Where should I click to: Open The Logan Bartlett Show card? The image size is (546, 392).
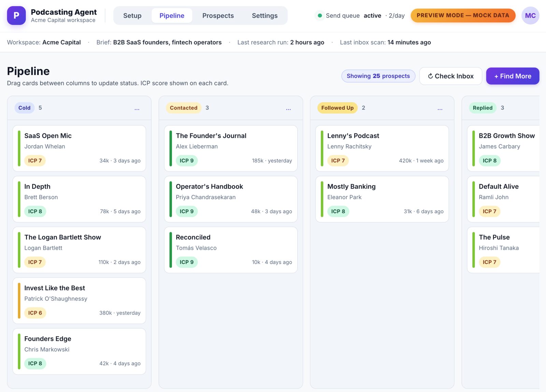[79, 250]
